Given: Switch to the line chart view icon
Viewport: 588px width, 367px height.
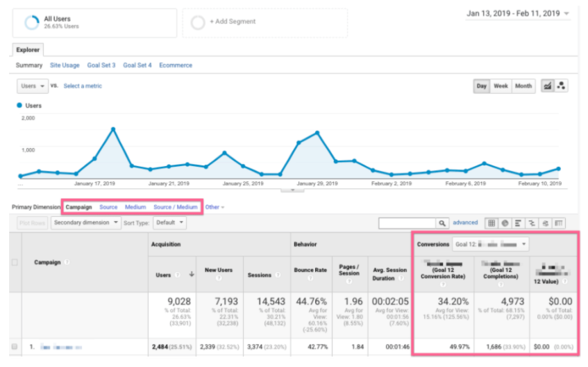Looking at the screenshot, I should 547,86.
